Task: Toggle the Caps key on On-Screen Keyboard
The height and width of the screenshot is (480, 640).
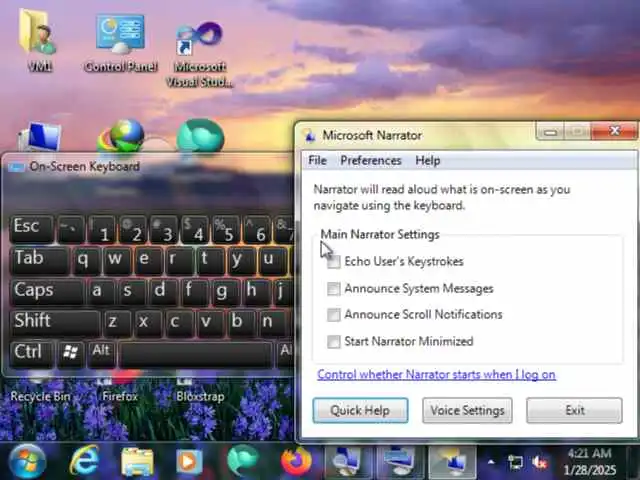Action: click(x=47, y=291)
